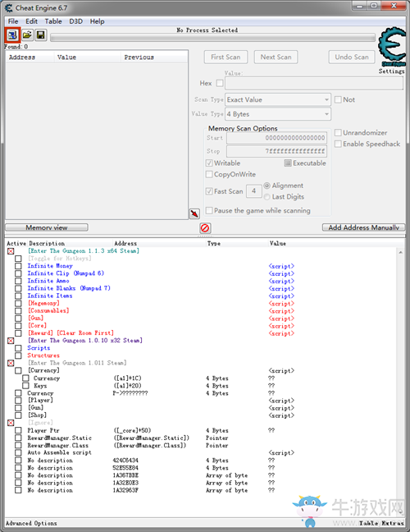Toggle the [Ignore] group active box
The height and width of the screenshot is (532, 410).
(x=11, y=423)
